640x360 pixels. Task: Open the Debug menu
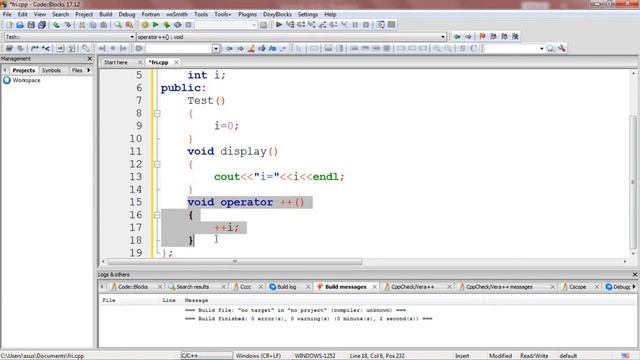(127, 14)
